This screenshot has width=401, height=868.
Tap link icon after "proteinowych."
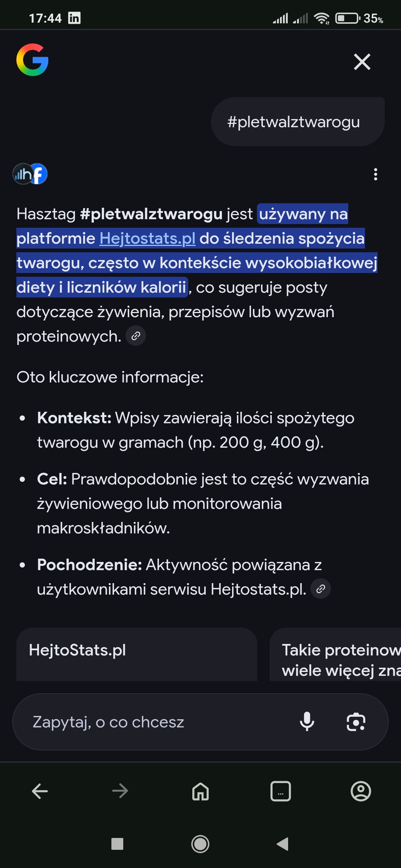[136, 336]
